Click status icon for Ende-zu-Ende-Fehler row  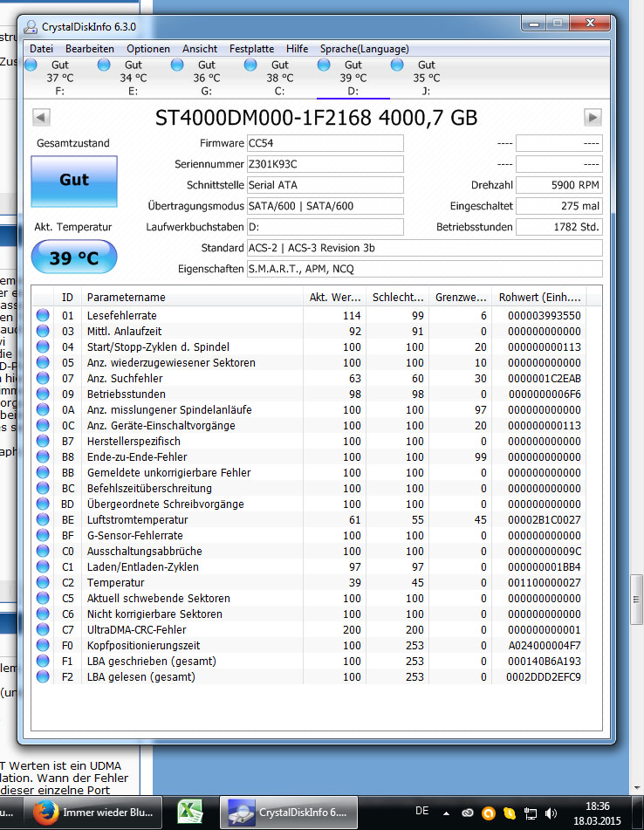pyautogui.click(x=43, y=456)
